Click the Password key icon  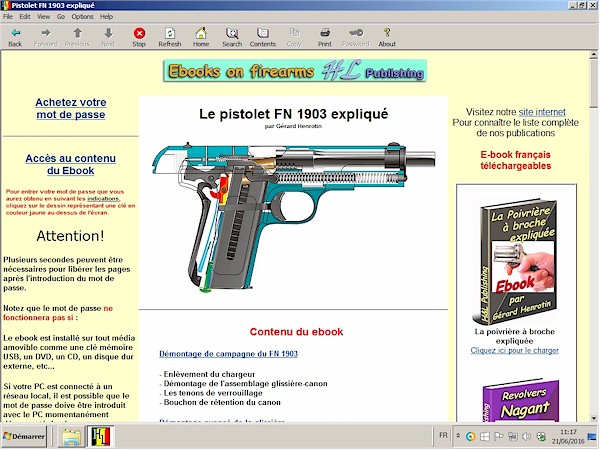356,33
